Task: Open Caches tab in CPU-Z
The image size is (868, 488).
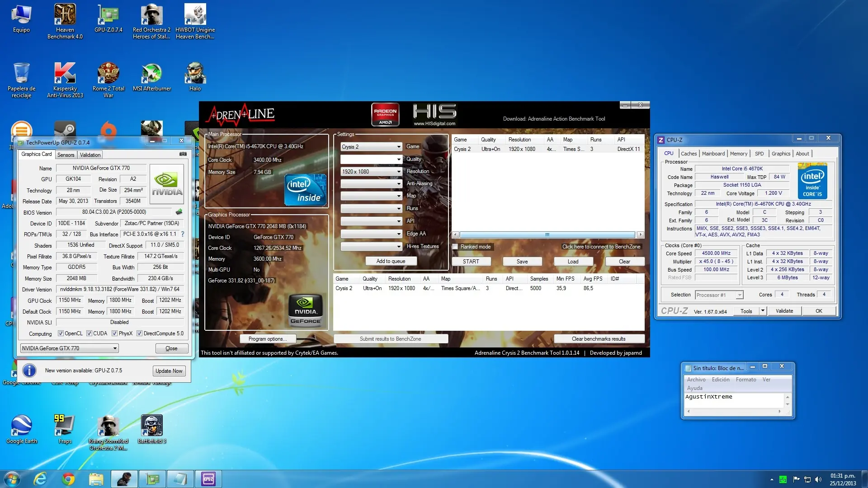Action: (689, 154)
